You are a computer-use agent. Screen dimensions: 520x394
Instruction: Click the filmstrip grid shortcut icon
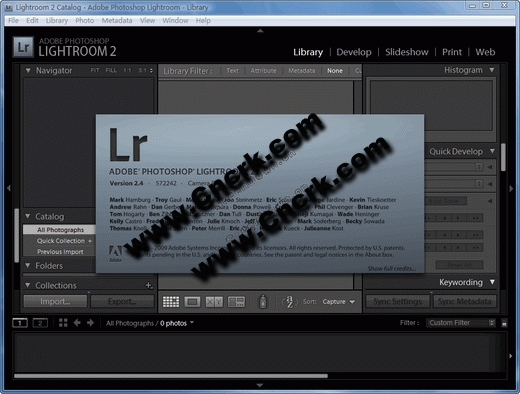[x=63, y=323]
